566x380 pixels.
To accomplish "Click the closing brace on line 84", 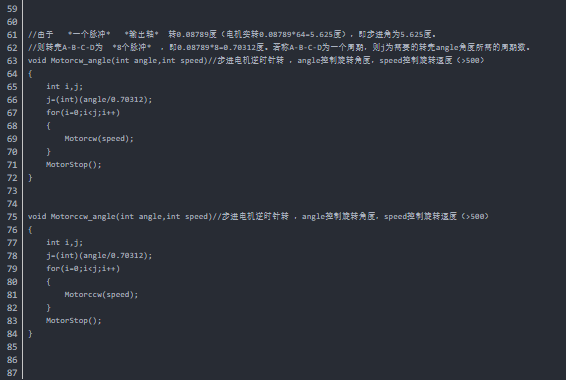I will point(30,333).
